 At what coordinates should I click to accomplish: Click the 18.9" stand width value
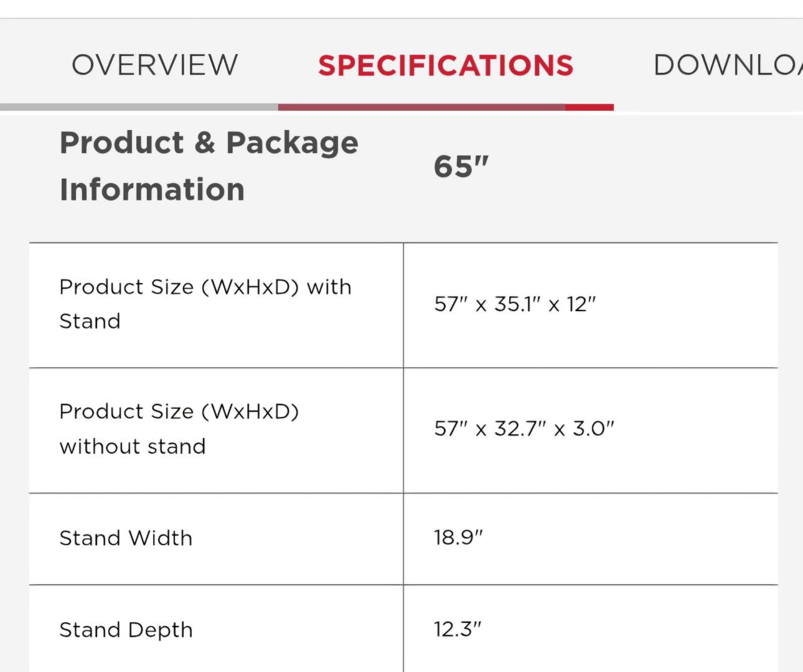(458, 537)
